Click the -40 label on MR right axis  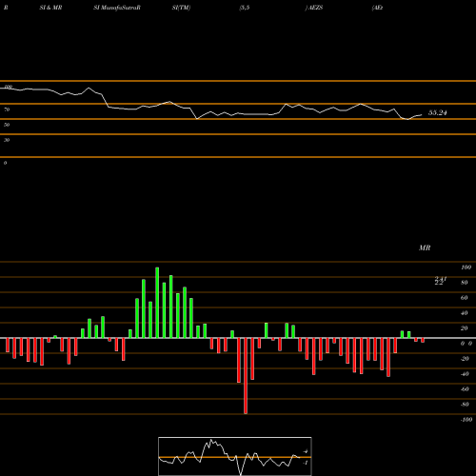tap(465, 374)
